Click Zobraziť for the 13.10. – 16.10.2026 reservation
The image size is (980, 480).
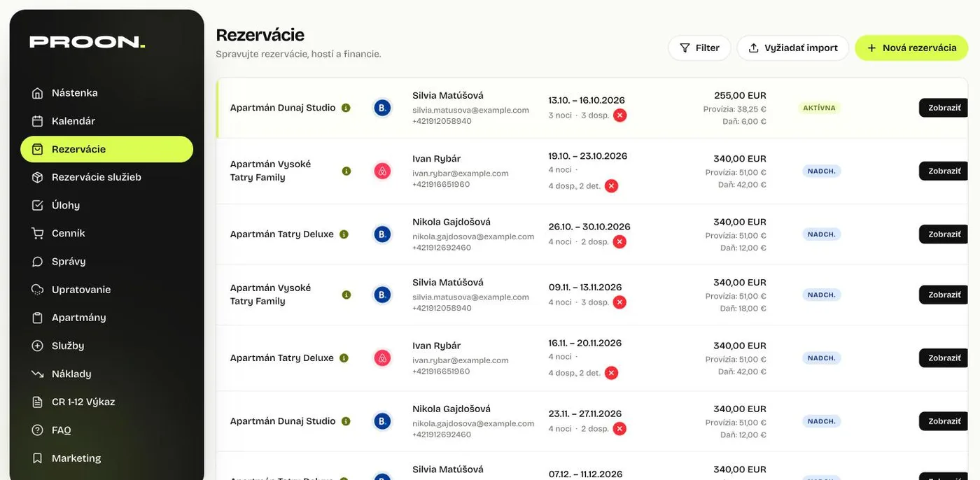click(x=944, y=108)
